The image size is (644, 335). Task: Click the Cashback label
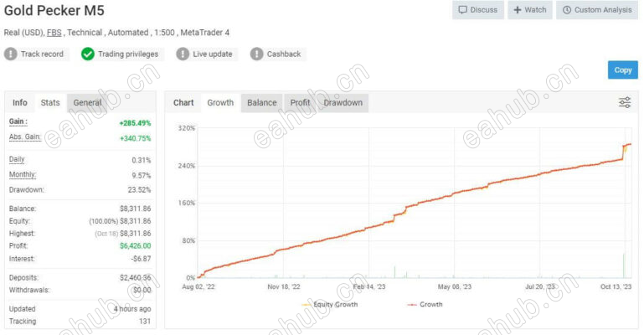point(284,54)
